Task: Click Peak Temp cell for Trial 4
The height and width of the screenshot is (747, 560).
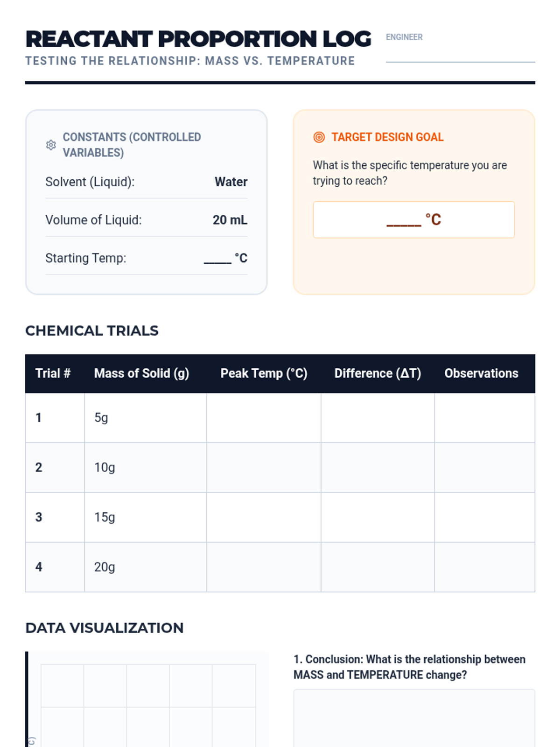Action: 264,567
